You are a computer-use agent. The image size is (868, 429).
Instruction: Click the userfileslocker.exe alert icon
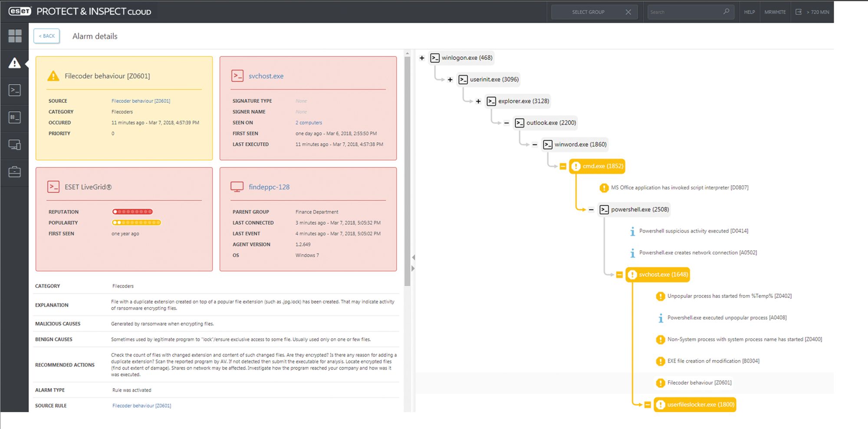(x=661, y=405)
